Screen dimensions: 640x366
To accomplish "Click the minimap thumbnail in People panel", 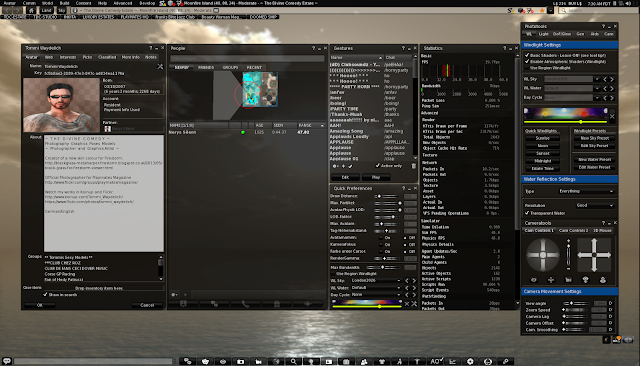I will click(x=260, y=89).
